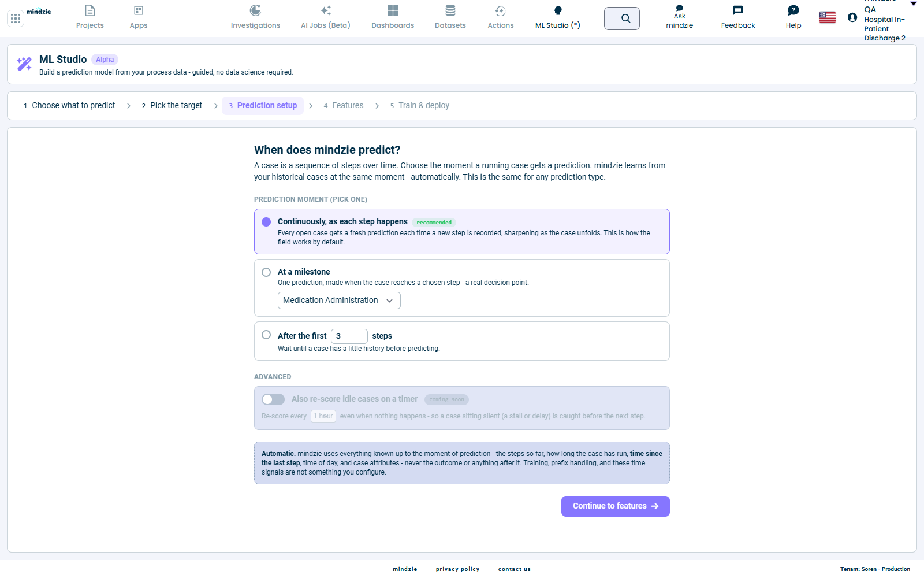Open the user account avatar
The width and height of the screenshot is (924, 578).
[x=852, y=17]
